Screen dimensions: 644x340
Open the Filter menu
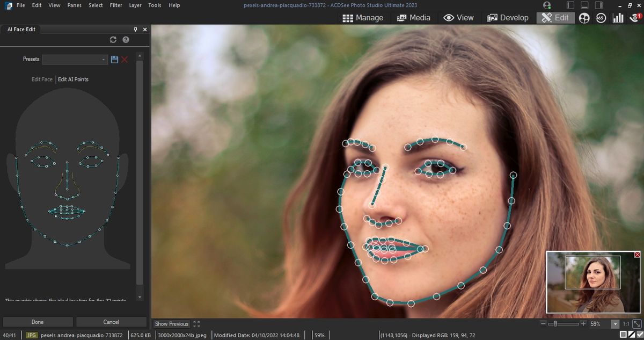(x=115, y=5)
